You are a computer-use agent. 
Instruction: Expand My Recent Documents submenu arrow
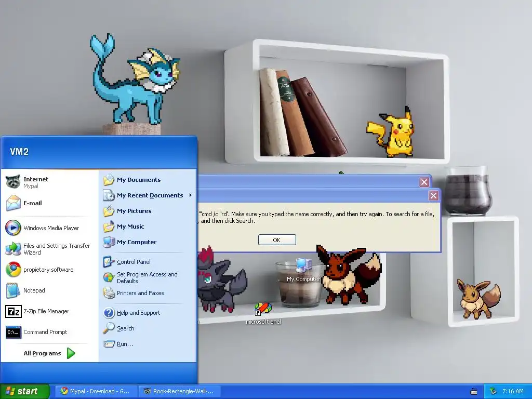pyautogui.click(x=190, y=195)
